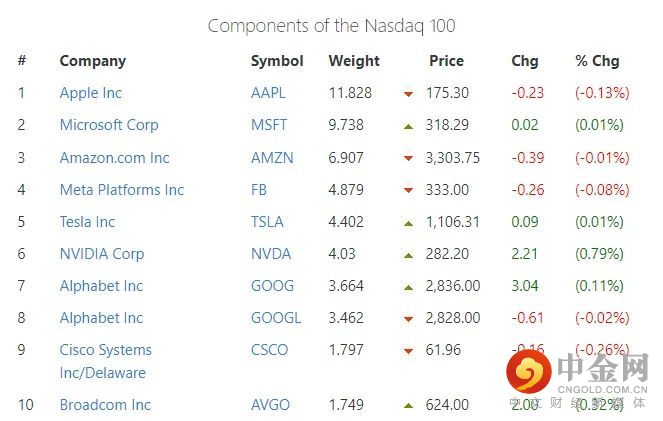Open the Microsoft Corp company link

click(109, 125)
